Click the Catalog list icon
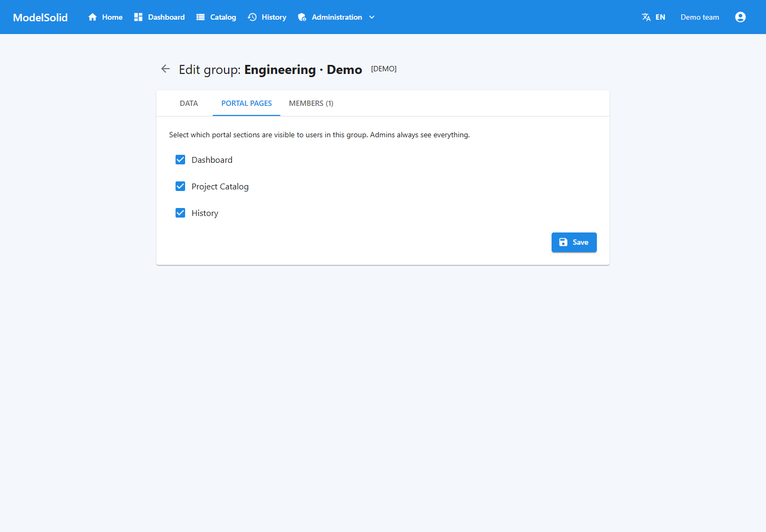 pos(201,17)
